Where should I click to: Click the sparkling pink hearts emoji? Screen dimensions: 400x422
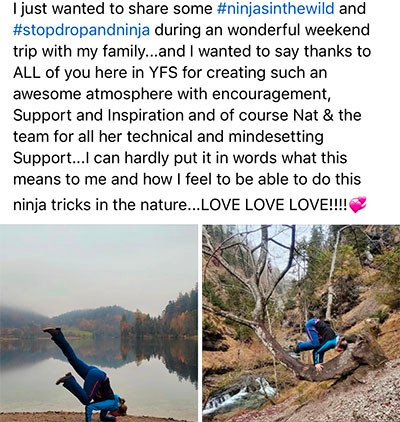point(358,204)
